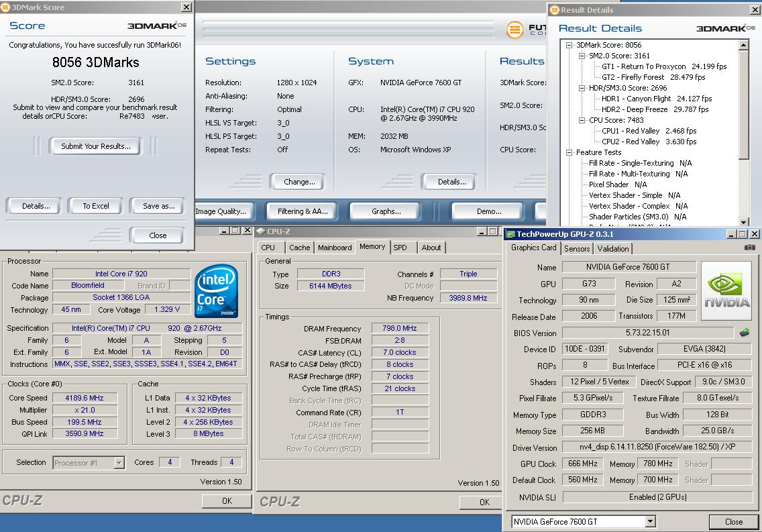Click the Demo button
This screenshot has height=532, width=762.
(489, 211)
